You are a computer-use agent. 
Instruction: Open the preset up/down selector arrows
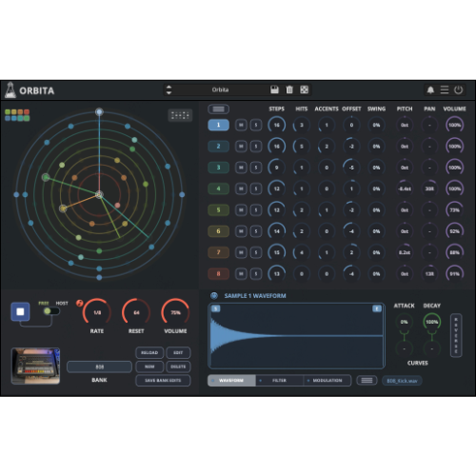click(x=169, y=89)
